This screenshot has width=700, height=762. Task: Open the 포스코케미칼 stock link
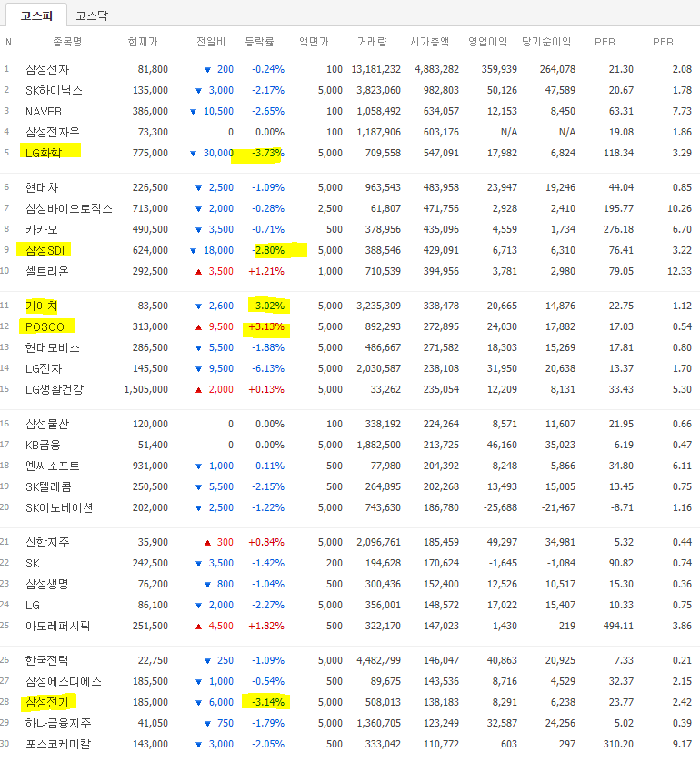[58, 744]
